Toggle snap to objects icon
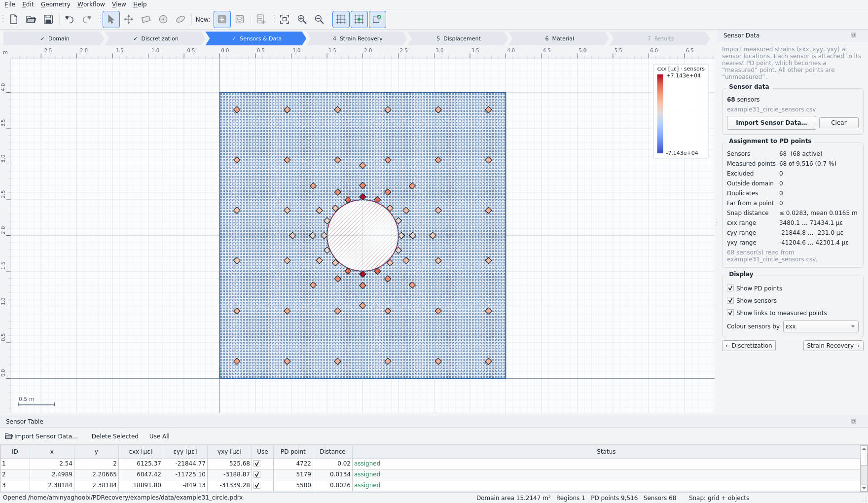 tap(377, 19)
